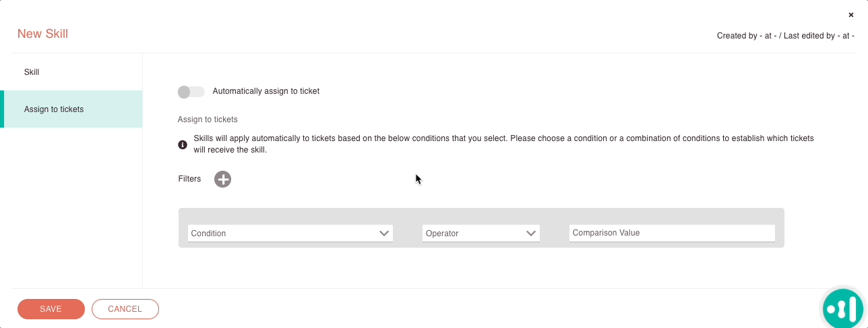The image size is (868, 328).
Task: Click the 'Created by / Last edited by' text
Action: (786, 36)
